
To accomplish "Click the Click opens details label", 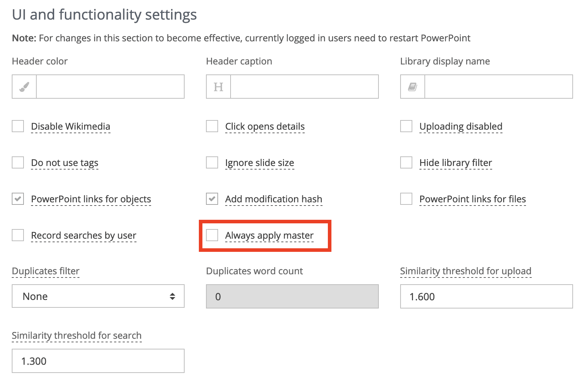I will [x=265, y=126].
